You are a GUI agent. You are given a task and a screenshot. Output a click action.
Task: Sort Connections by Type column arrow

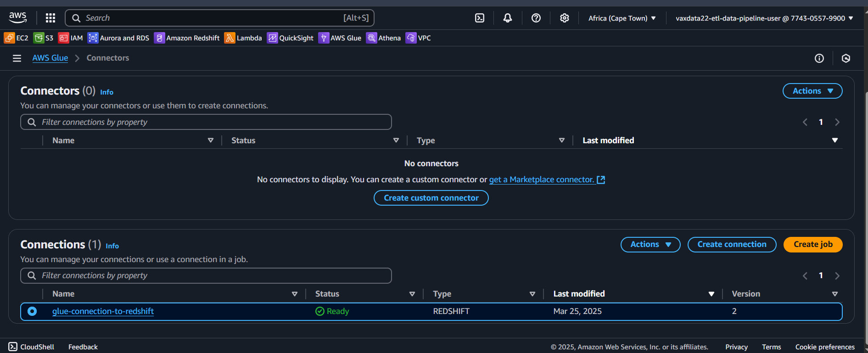click(532, 294)
